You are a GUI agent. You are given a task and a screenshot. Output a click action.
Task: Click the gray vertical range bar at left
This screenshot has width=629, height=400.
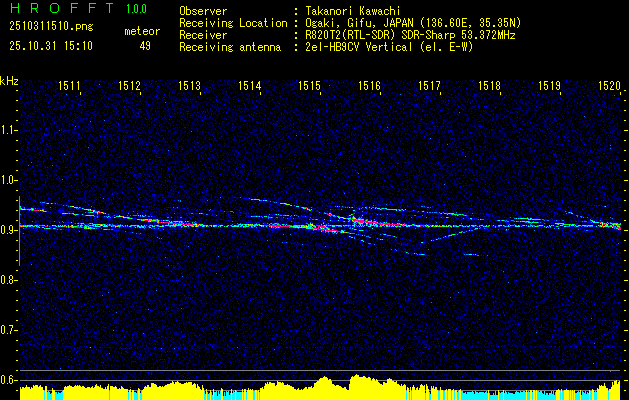click(x=20, y=231)
